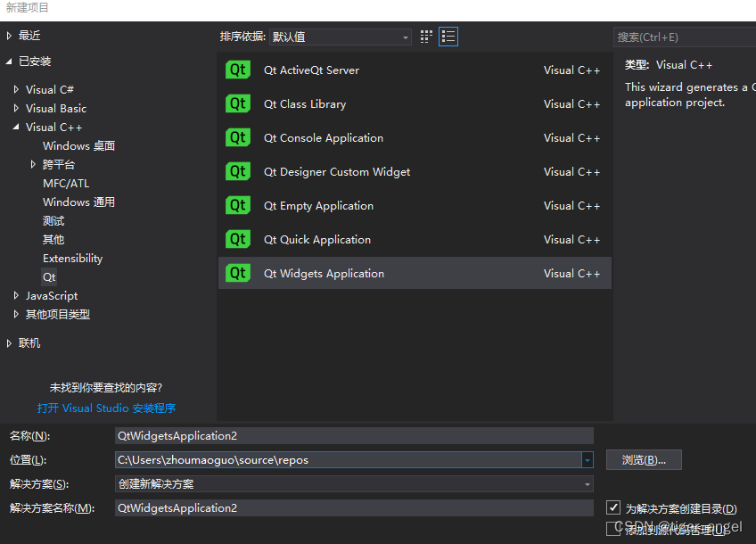Toggle add to source control checkbox
This screenshot has width=756, height=544.
[x=613, y=529]
